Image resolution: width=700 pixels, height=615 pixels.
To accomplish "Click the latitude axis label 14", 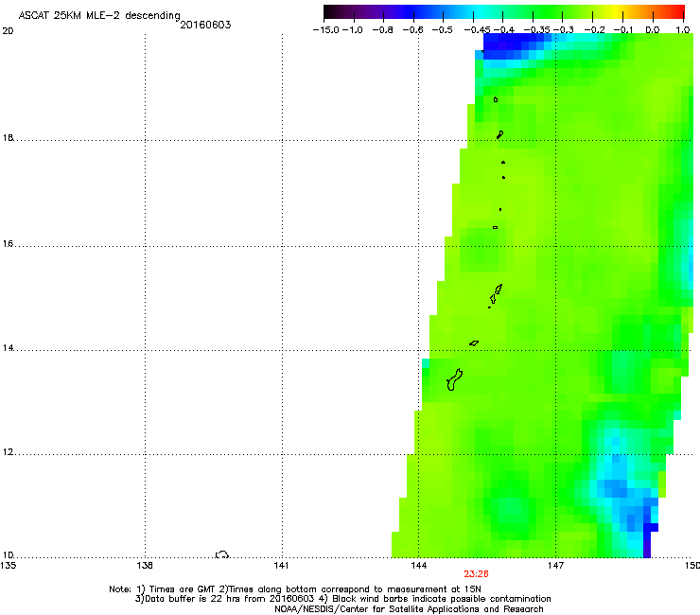I will click(x=8, y=347).
